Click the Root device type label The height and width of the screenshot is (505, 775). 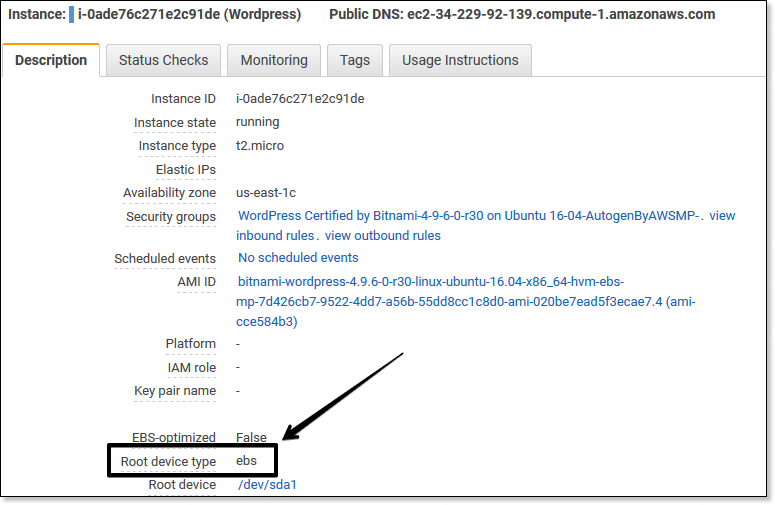click(x=169, y=462)
